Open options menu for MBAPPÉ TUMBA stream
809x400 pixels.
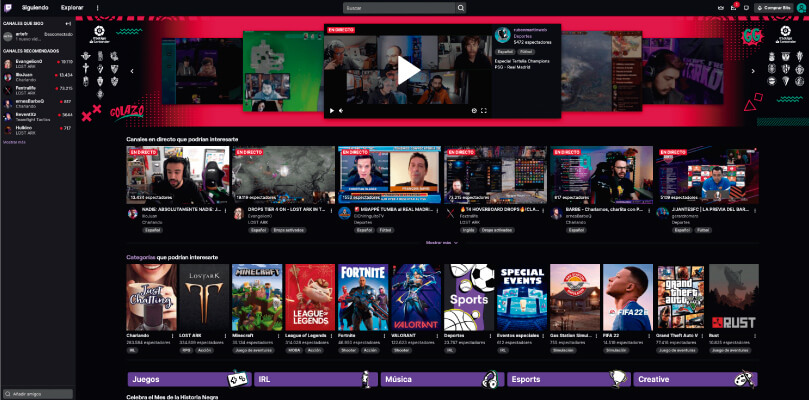tap(438, 211)
